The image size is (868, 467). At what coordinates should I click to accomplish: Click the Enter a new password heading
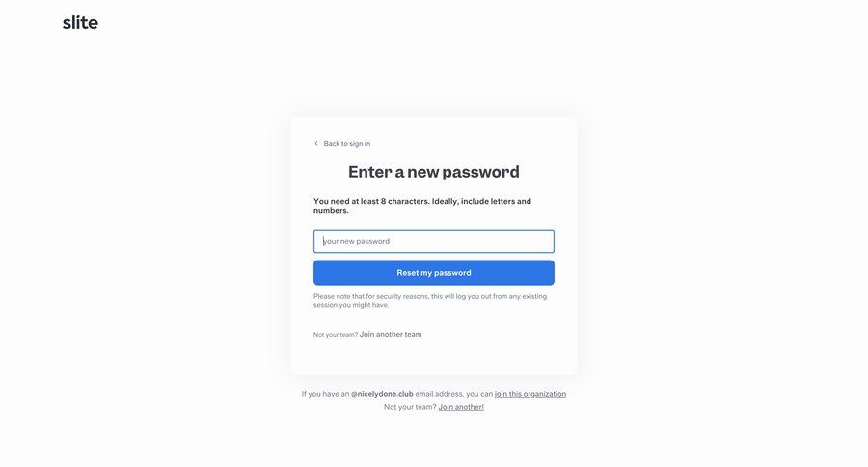coord(433,172)
